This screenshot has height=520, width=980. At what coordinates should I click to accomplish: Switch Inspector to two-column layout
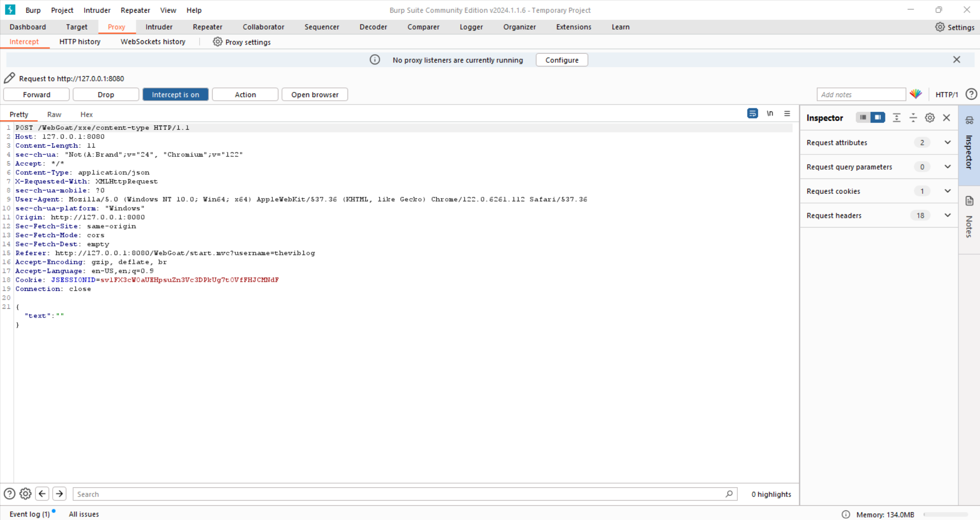(x=878, y=118)
